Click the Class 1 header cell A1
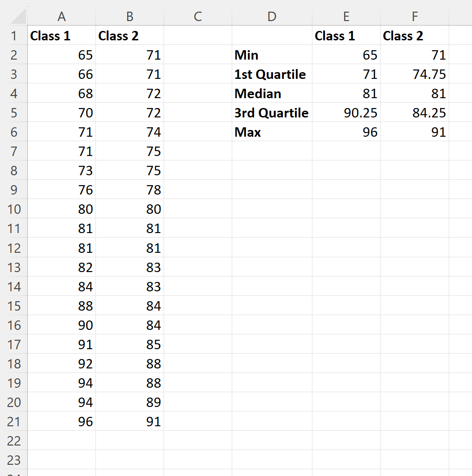Image resolution: width=472 pixels, height=476 pixels. point(61,35)
